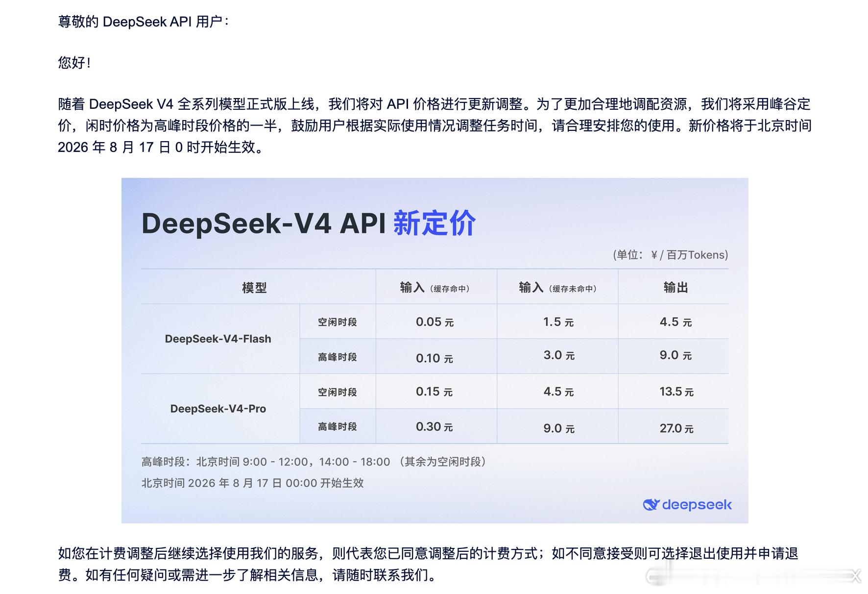The image size is (868, 594).
Task: Click "高峰时段" in the DeepSeek-V4-Flash rows
Action: point(338,357)
